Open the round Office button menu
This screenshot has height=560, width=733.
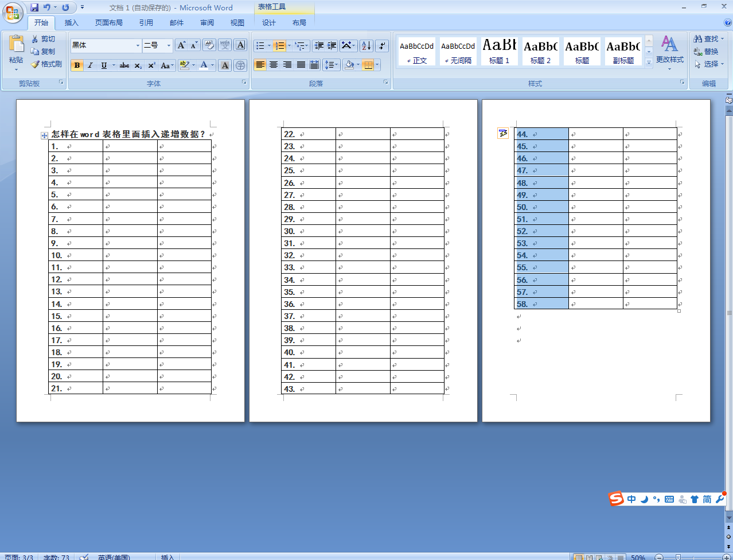[x=13, y=11]
